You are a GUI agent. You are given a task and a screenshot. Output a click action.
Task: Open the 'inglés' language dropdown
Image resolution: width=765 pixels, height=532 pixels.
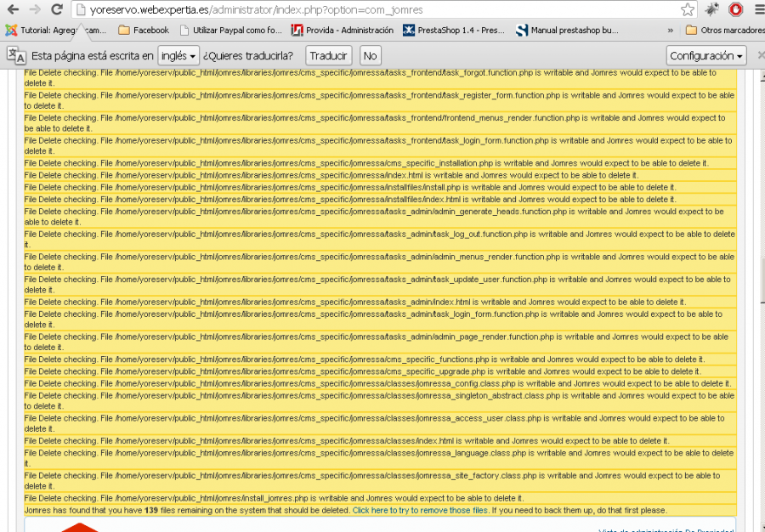pos(178,56)
